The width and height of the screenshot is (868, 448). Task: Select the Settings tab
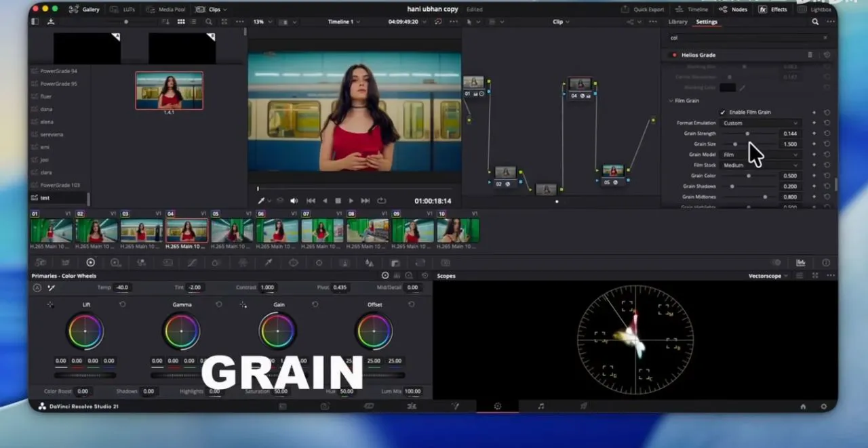click(x=707, y=22)
